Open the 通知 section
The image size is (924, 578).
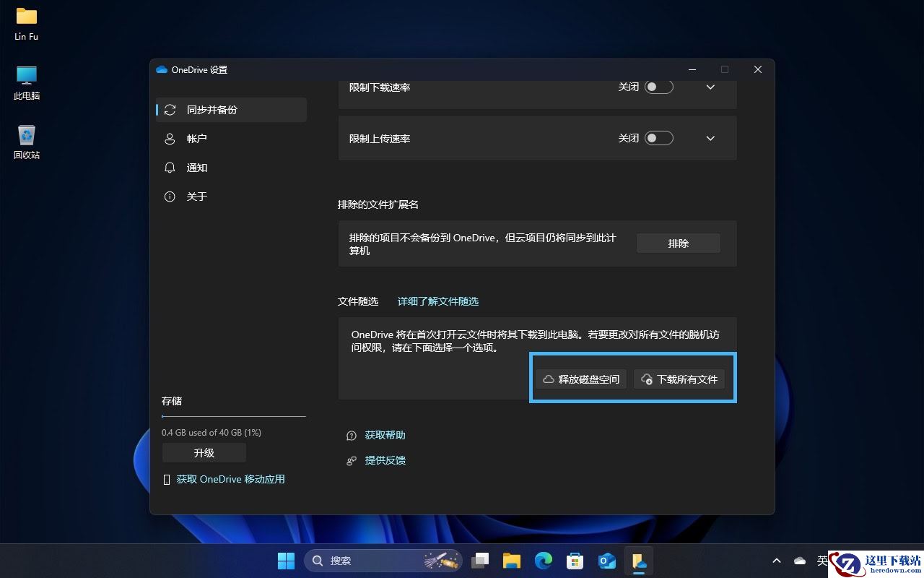231,168
